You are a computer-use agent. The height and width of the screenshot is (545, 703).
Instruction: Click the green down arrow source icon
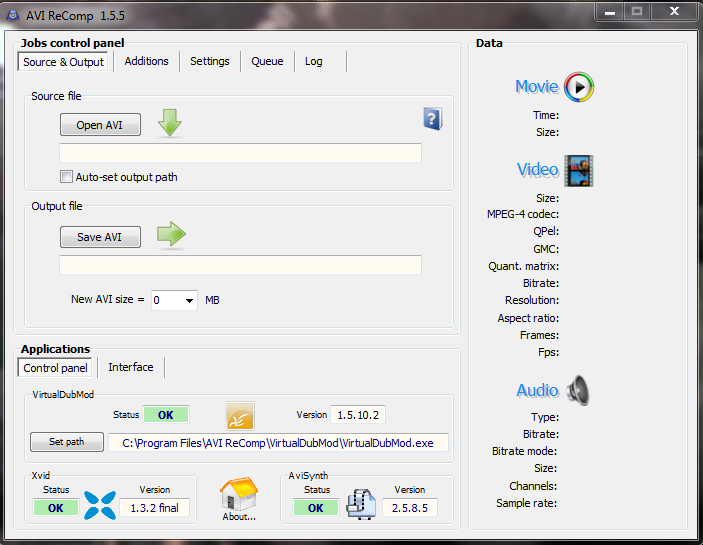(170, 122)
